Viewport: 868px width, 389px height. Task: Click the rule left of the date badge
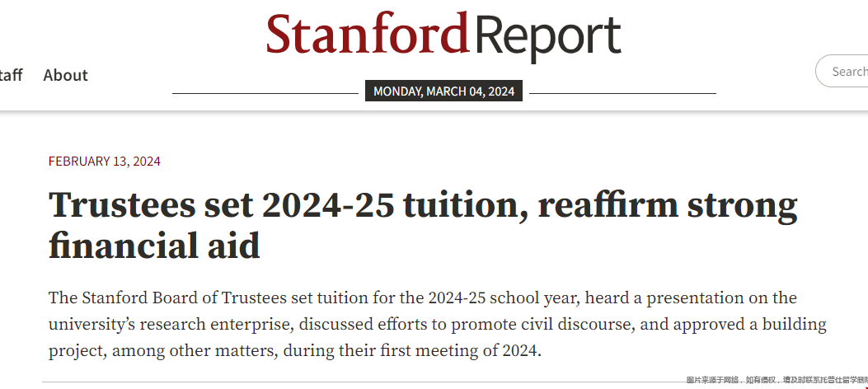click(265, 93)
